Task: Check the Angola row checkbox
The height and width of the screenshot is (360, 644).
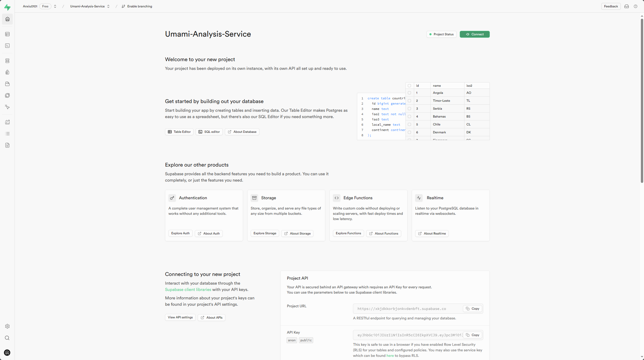Action: coord(409,93)
